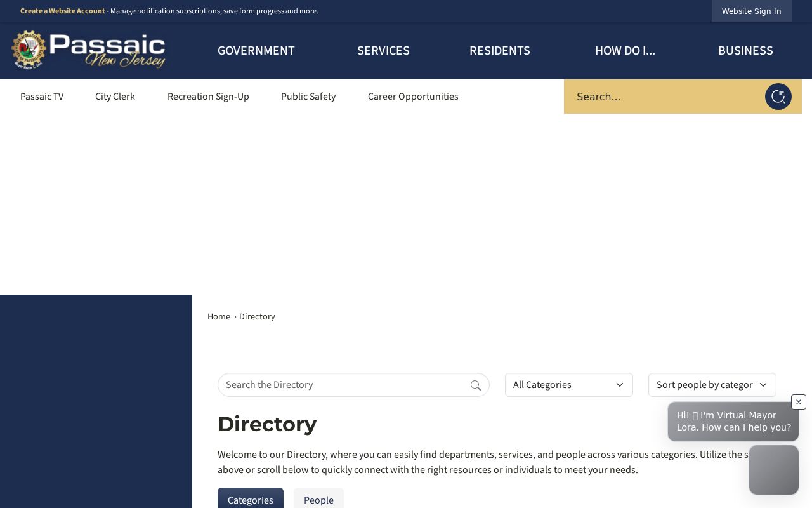Select the Categories tab
812x508 pixels.
point(251,499)
